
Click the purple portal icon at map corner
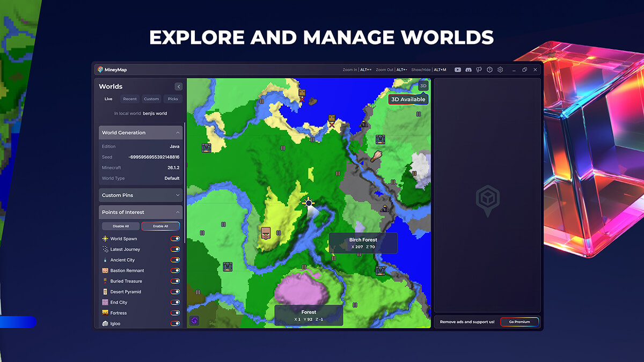194,320
